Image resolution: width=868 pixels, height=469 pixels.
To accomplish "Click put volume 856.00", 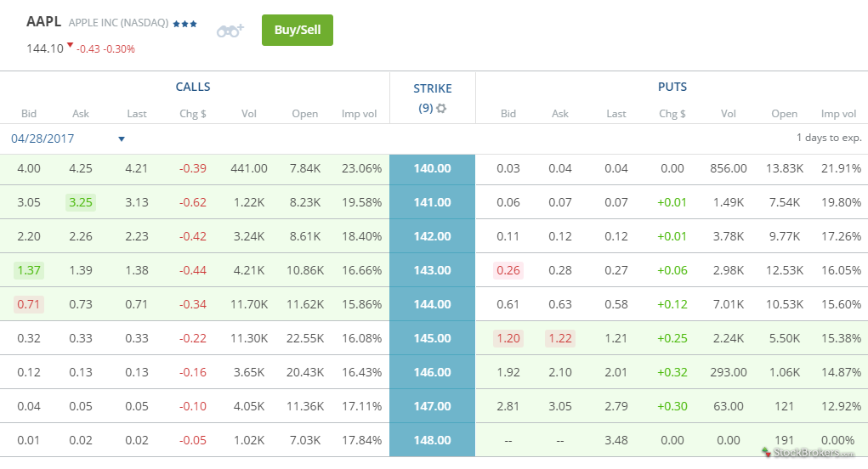I will point(728,169).
